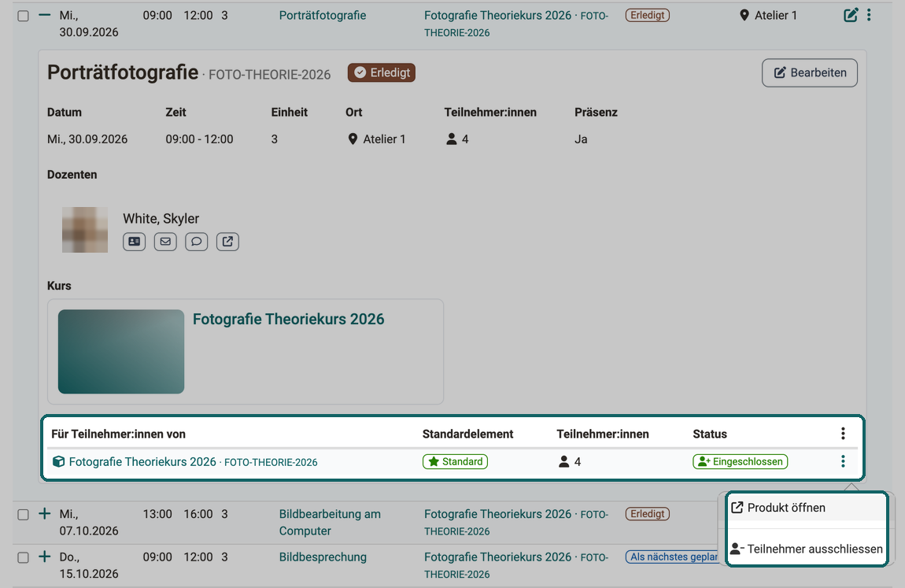Click the Standardelement column header
Image resolution: width=905 pixels, height=588 pixels.
467,434
